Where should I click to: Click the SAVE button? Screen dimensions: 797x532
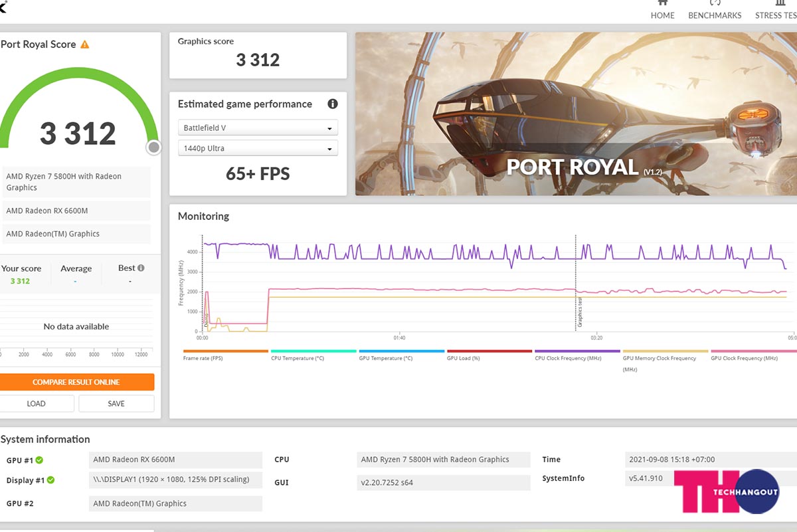coord(116,403)
